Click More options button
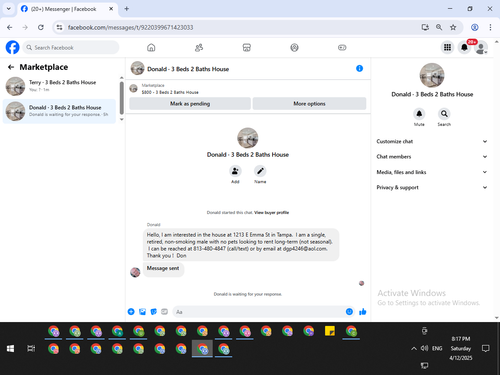Viewport: 500px width, 375px height. 309,104
